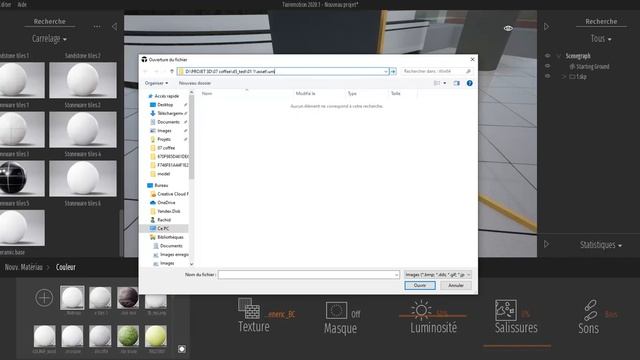The height and width of the screenshot is (360, 640).
Task: Click the eye view icon in viewport
Action: click(x=508, y=28)
